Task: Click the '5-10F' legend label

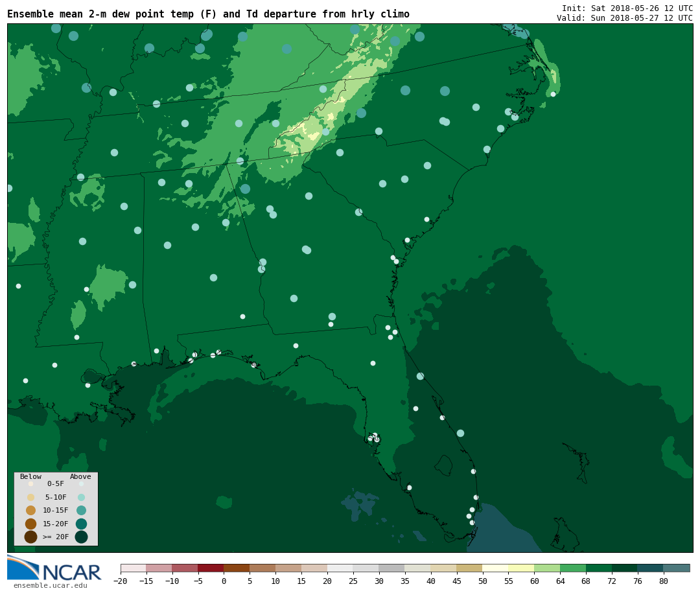Action: pyautogui.click(x=56, y=497)
